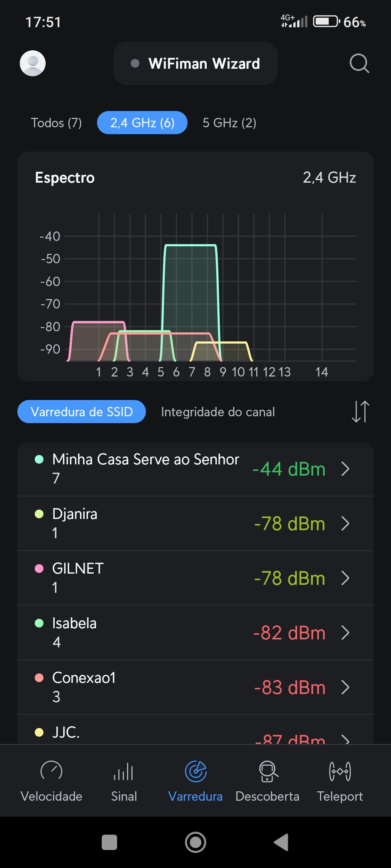Open the Velocidade speed test tab

51,781
